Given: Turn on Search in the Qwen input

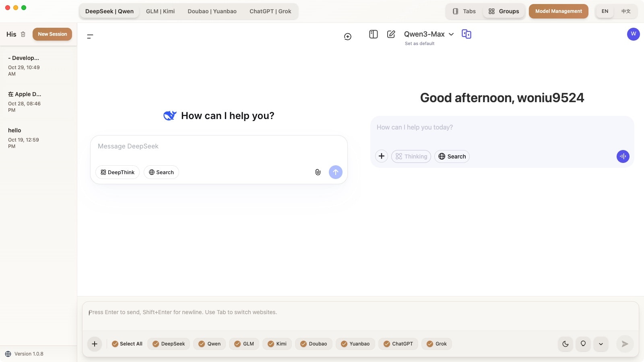Looking at the screenshot, I should click(x=452, y=156).
